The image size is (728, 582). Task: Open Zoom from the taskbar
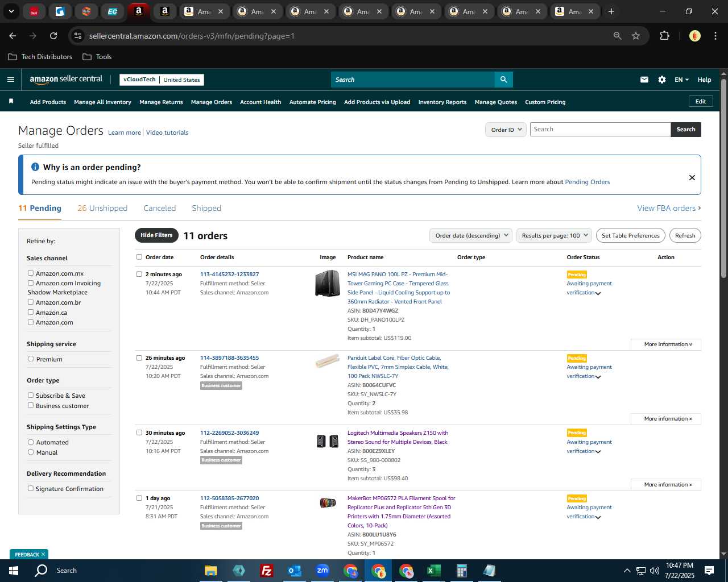tap(322, 571)
